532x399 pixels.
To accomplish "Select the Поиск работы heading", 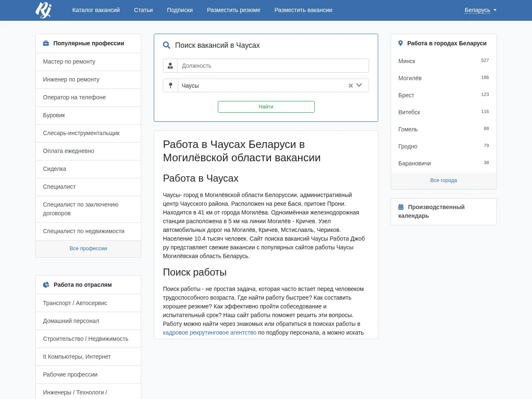I will coord(195,272).
